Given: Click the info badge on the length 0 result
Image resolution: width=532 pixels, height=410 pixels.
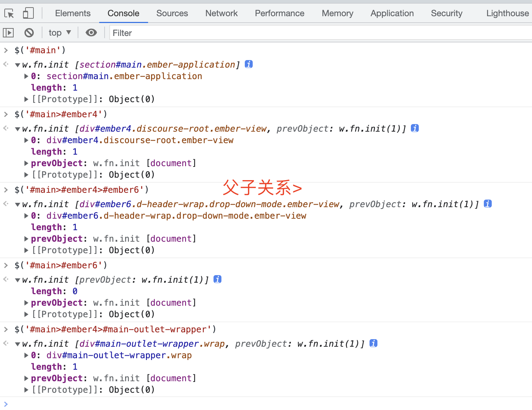Looking at the screenshot, I should (x=217, y=279).
